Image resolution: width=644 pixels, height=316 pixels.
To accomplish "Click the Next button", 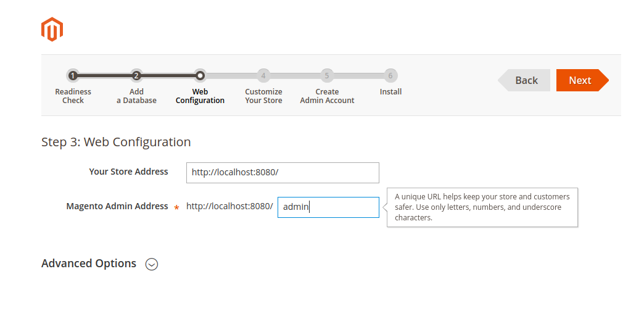I will click(582, 80).
